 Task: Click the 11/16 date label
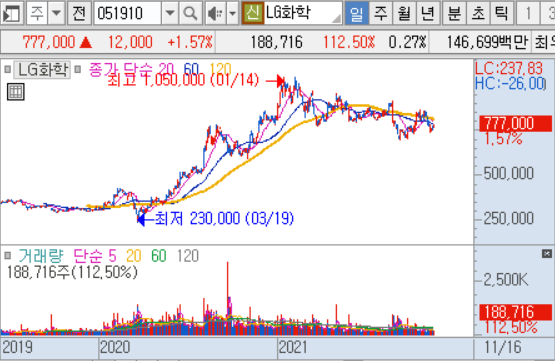[x=503, y=347]
